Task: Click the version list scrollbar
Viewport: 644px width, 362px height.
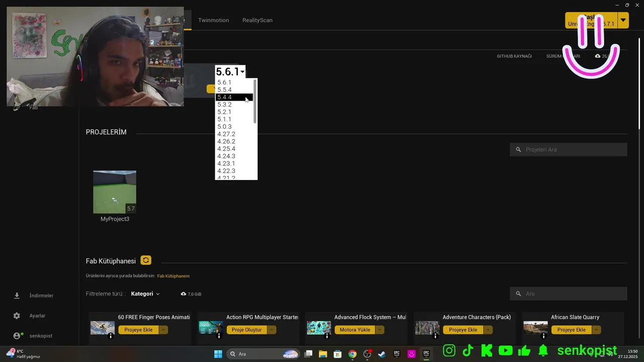Action: click(255, 102)
